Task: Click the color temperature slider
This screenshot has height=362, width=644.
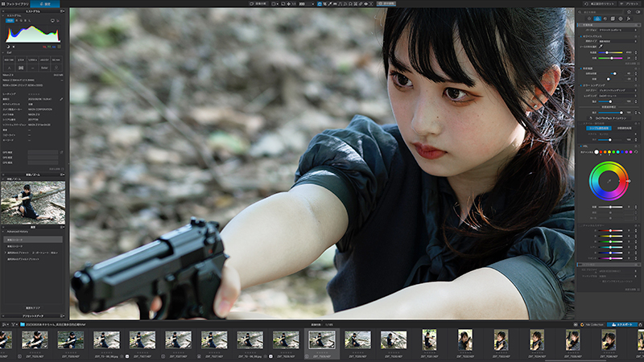Action: (610, 52)
